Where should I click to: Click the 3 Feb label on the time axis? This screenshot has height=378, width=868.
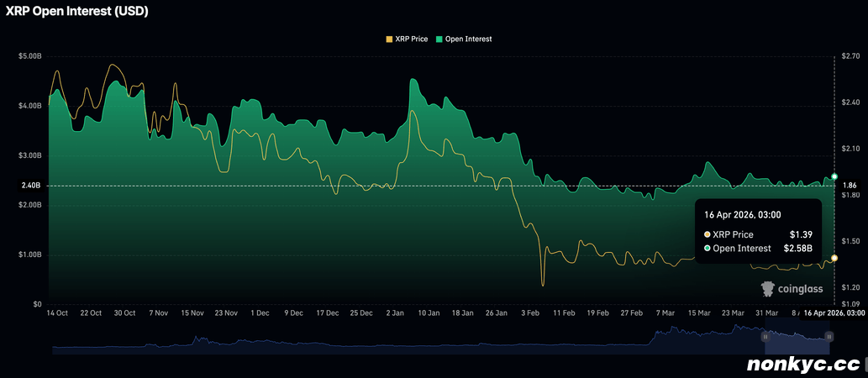[x=529, y=312]
